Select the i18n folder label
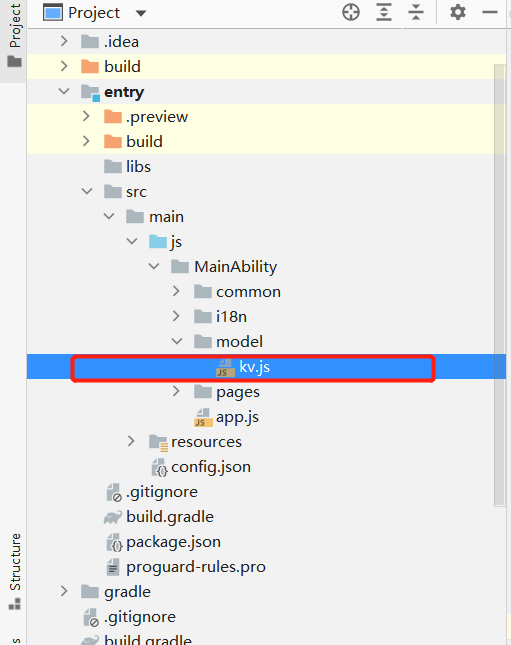The height and width of the screenshot is (645, 511). coord(231,316)
